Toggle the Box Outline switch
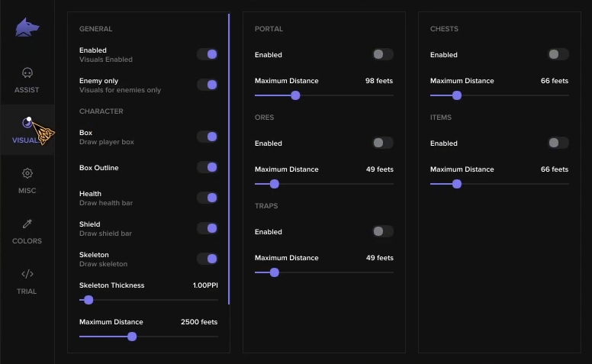This screenshot has height=364, width=592. click(208, 167)
